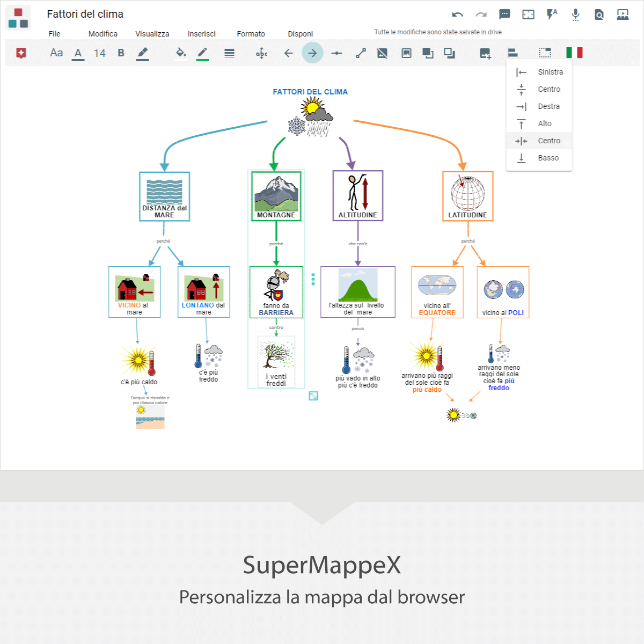The image size is (644, 644).
Task: Set left-pointing arrow direction
Action: coord(288,53)
